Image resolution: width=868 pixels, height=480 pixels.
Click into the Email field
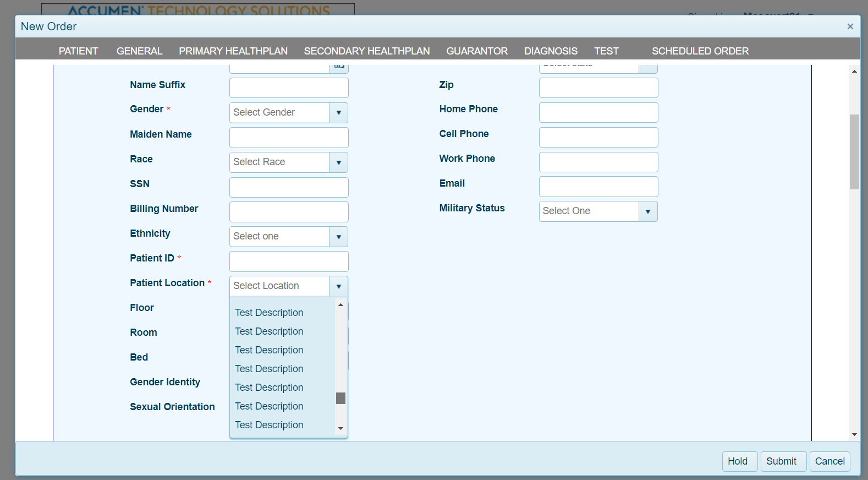pos(598,187)
